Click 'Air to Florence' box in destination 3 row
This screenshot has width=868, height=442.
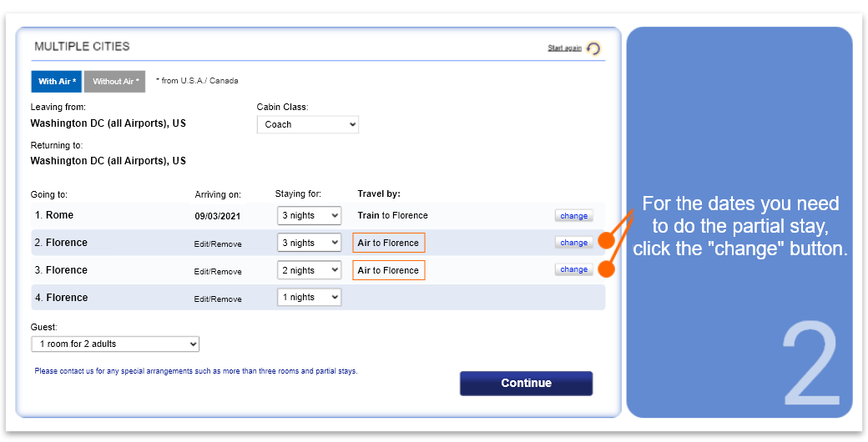(388, 270)
